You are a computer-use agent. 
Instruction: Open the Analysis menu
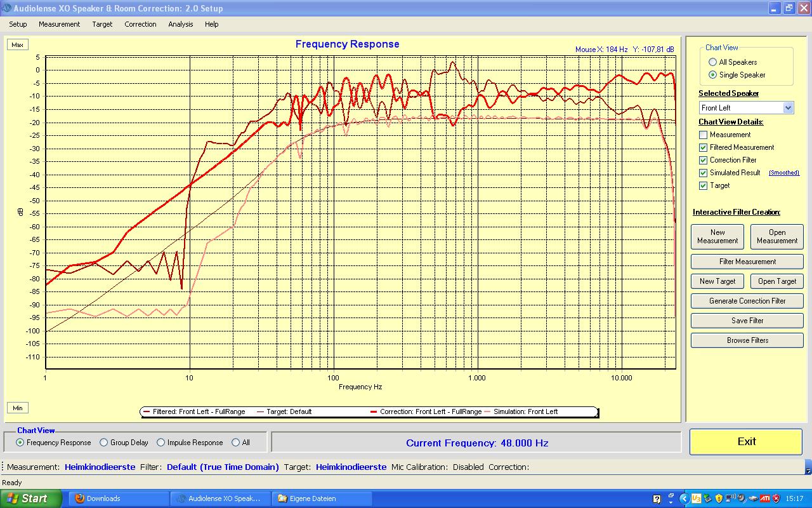pyautogui.click(x=181, y=24)
